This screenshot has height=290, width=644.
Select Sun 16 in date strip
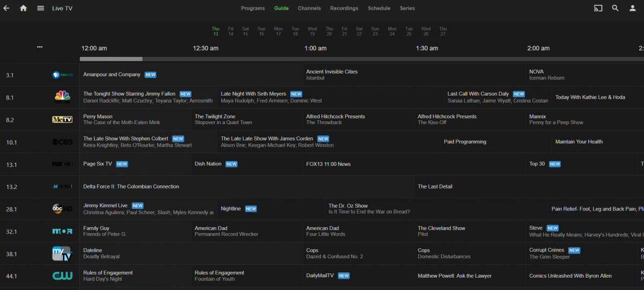(x=261, y=31)
